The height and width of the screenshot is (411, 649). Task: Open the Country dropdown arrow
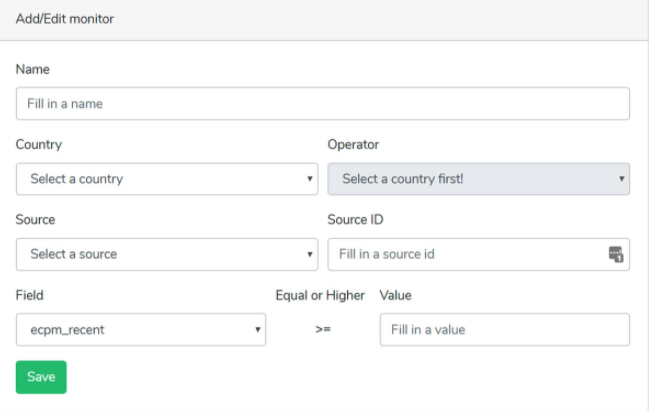[310, 179]
